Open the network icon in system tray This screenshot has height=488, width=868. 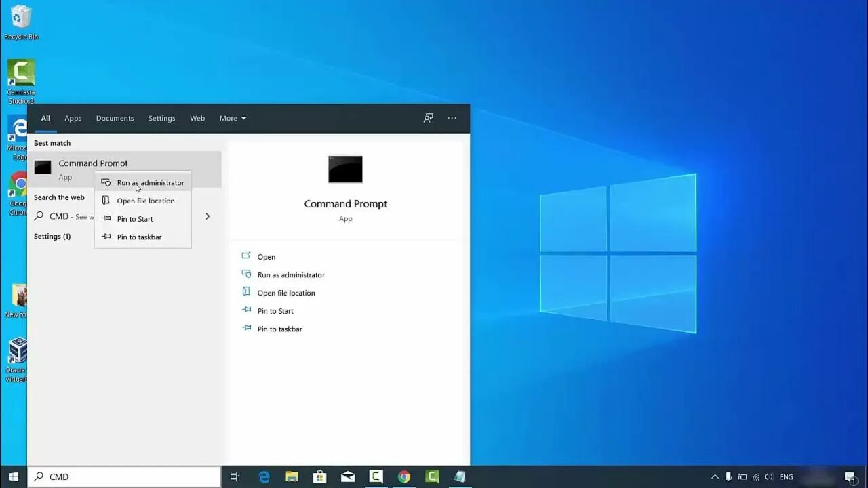click(x=756, y=477)
